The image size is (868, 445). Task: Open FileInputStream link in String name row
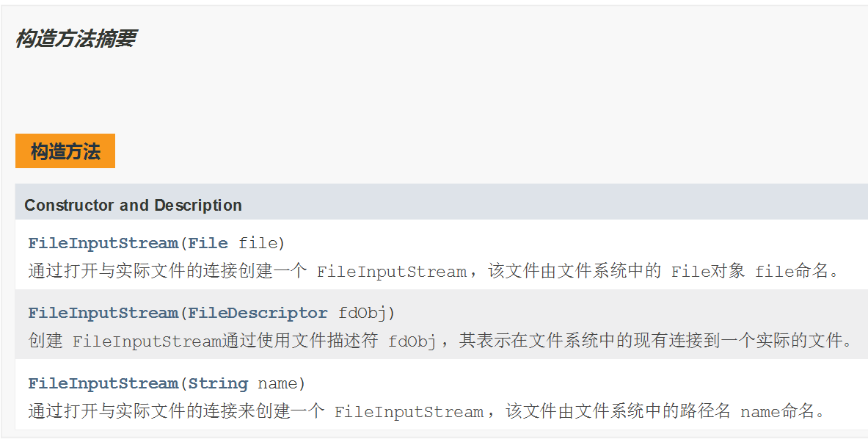[103, 383]
